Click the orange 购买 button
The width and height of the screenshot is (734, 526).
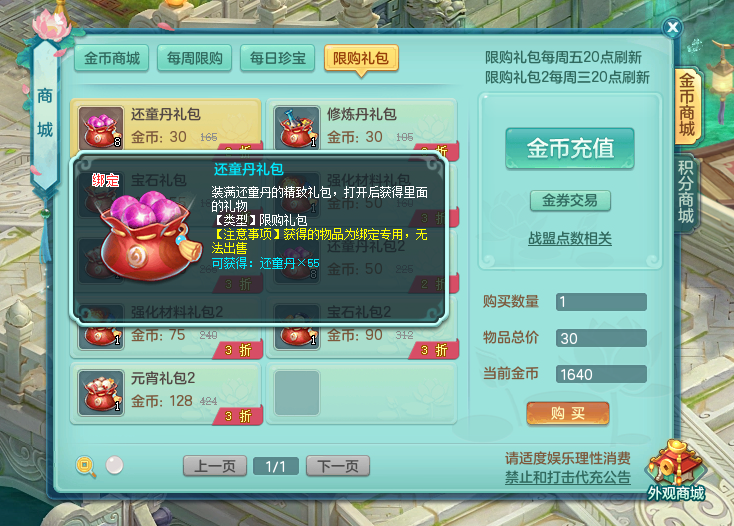(568, 413)
